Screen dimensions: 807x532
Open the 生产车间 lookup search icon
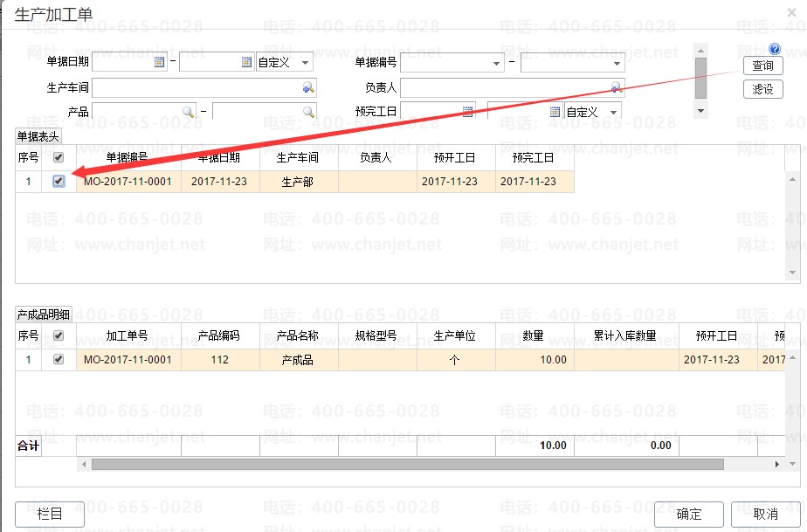click(308, 88)
